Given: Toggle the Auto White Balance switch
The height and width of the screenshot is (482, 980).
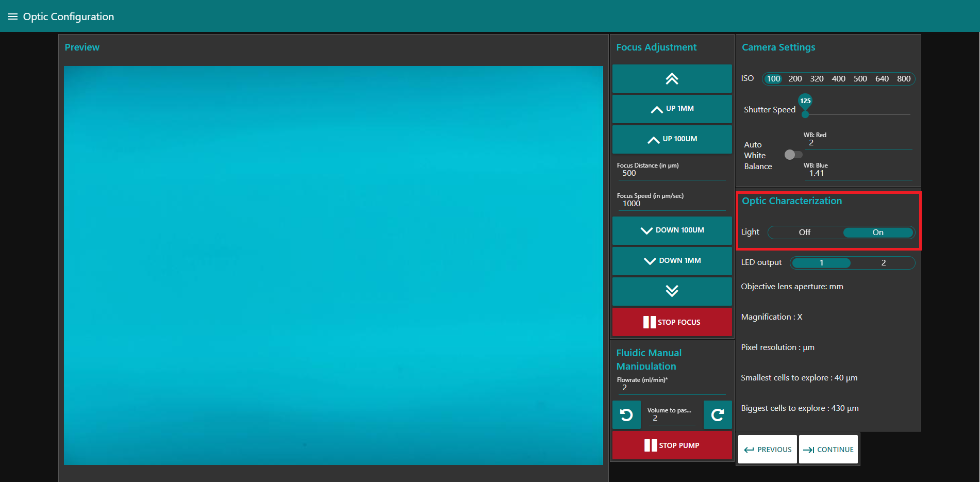Looking at the screenshot, I should point(793,155).
